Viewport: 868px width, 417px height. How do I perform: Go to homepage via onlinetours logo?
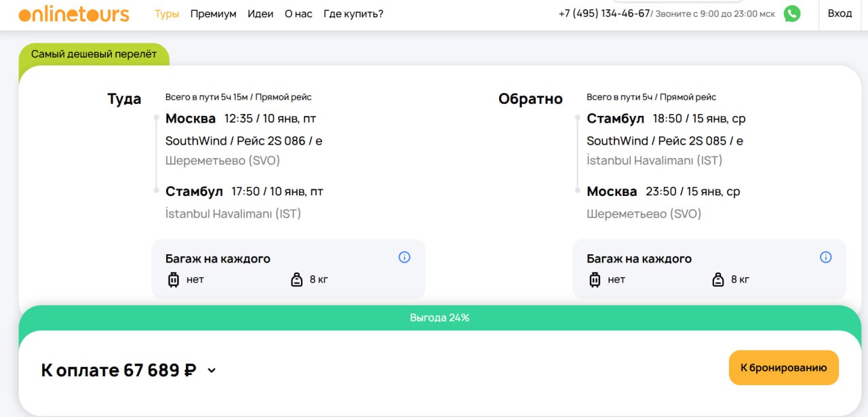tap(74, 14)
